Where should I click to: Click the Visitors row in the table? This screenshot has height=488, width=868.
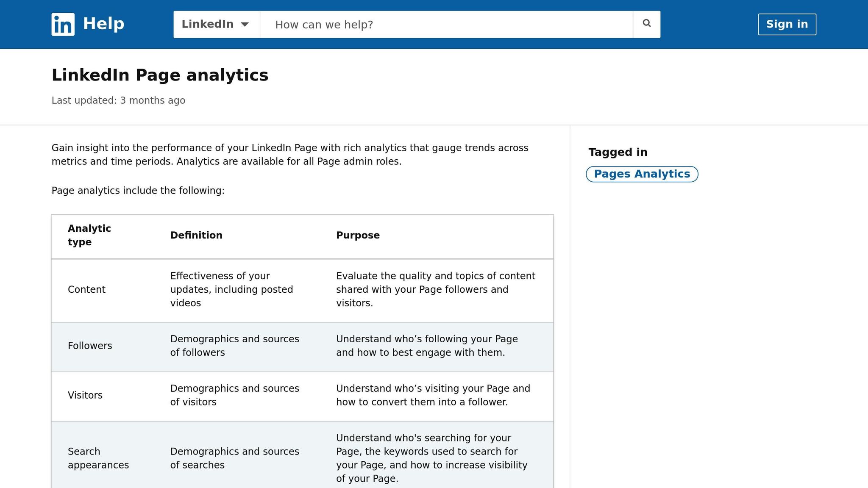click(85, 395)
